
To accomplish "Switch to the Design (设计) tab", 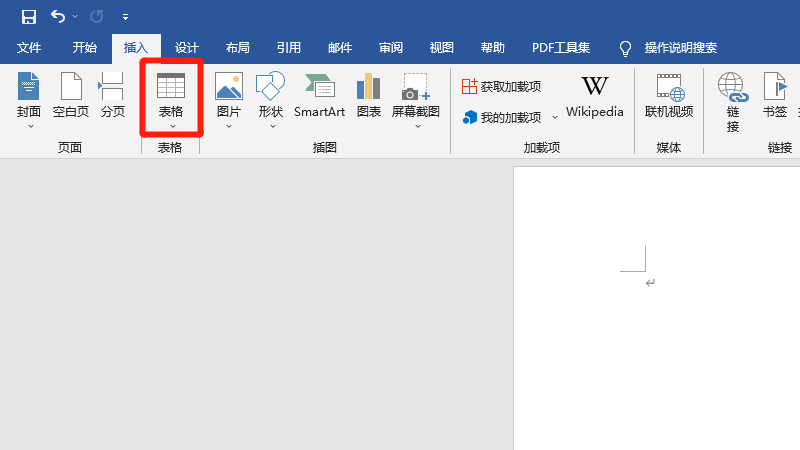I will tap(187, 48).
